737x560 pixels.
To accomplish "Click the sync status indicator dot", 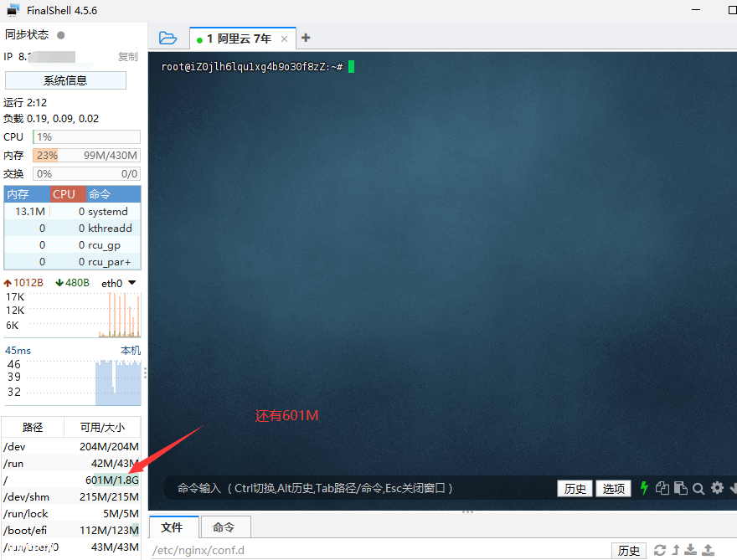I will pyautogui.click(x=60, y=35).
